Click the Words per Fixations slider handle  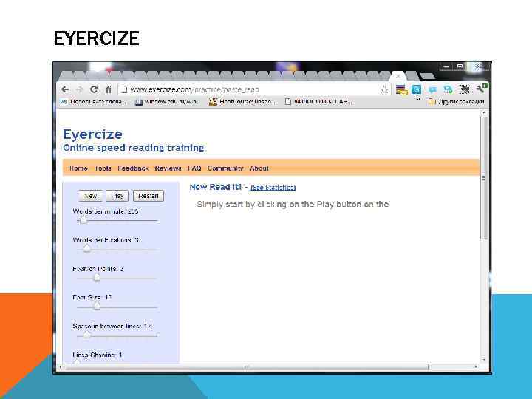(87, 248)
